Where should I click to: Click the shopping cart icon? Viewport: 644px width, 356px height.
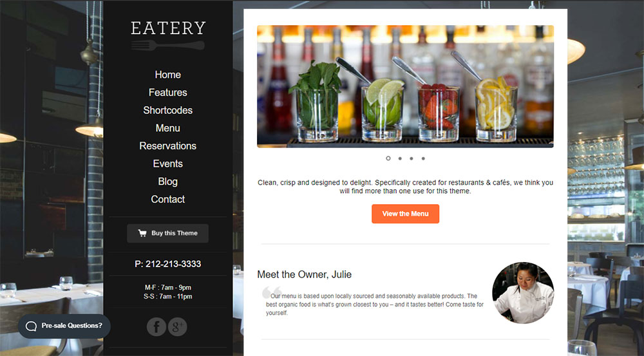pyautogui.click(x=142, y=233)
